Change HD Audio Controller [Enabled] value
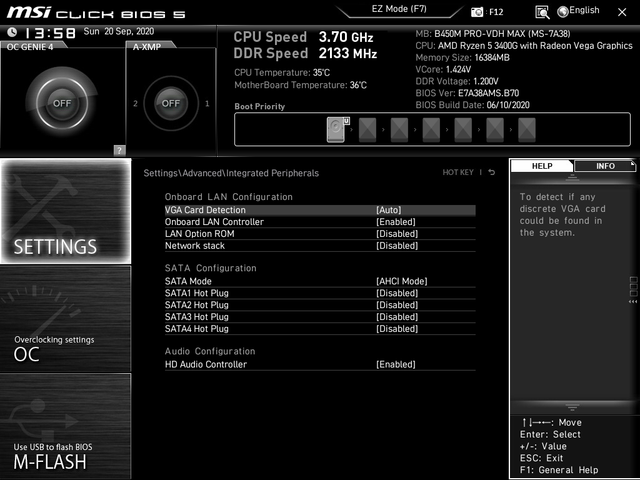Viewport: 640px width, 480px height. (x=396, y=364)
